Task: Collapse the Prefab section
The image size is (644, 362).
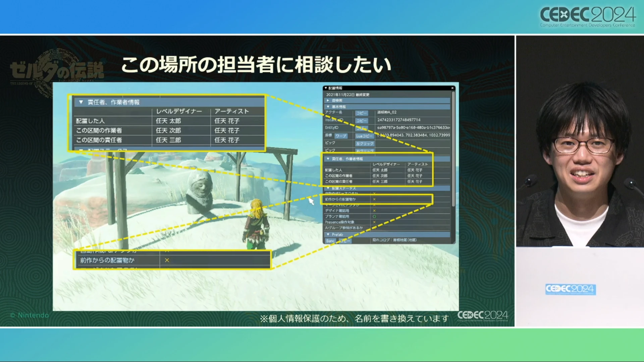Action: pyautogui.click(x=328, y=235)
